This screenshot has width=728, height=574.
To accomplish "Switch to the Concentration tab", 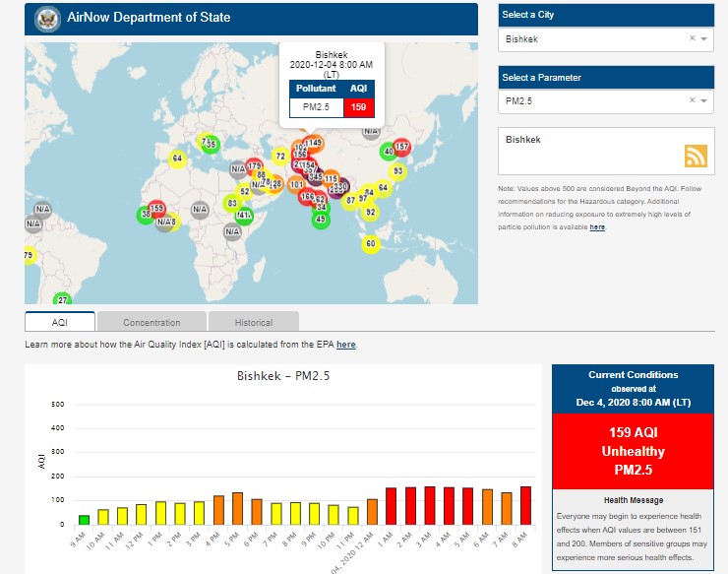I will pyautogui.click(x=152, y=322).
